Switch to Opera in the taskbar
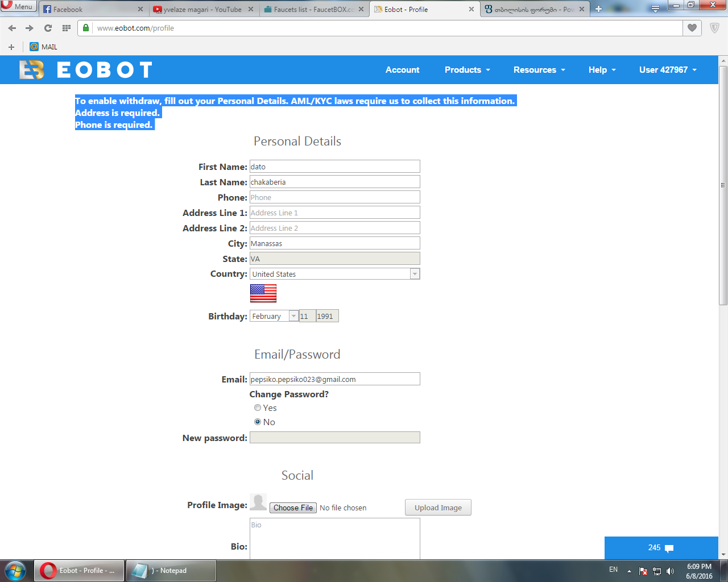728x582 pixels. 79,571
